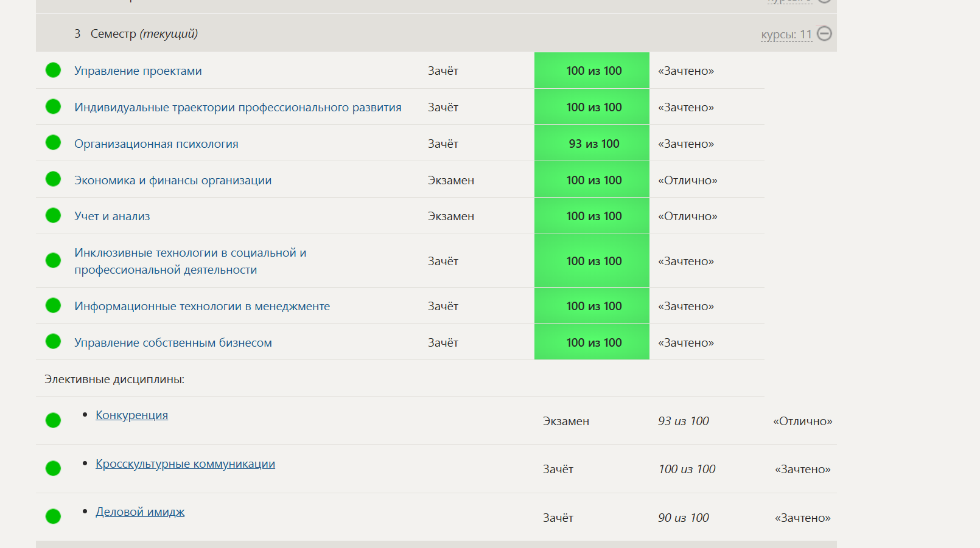
Task: Click the '3 Семестр (текущий)' header row
Action: [365, 33]
